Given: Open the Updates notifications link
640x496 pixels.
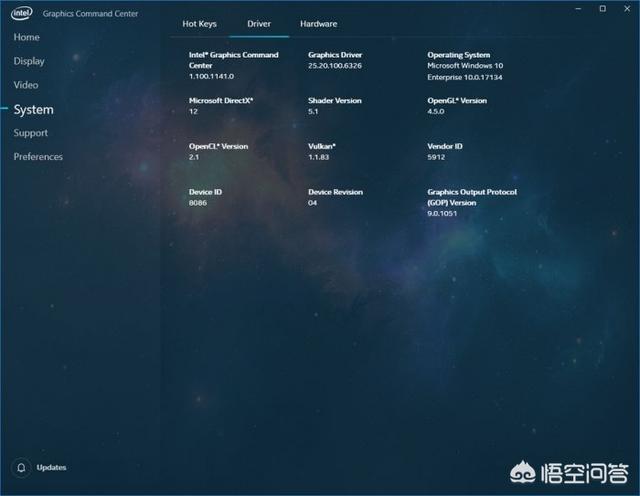Looking at the screenshot, I should 51,467.
